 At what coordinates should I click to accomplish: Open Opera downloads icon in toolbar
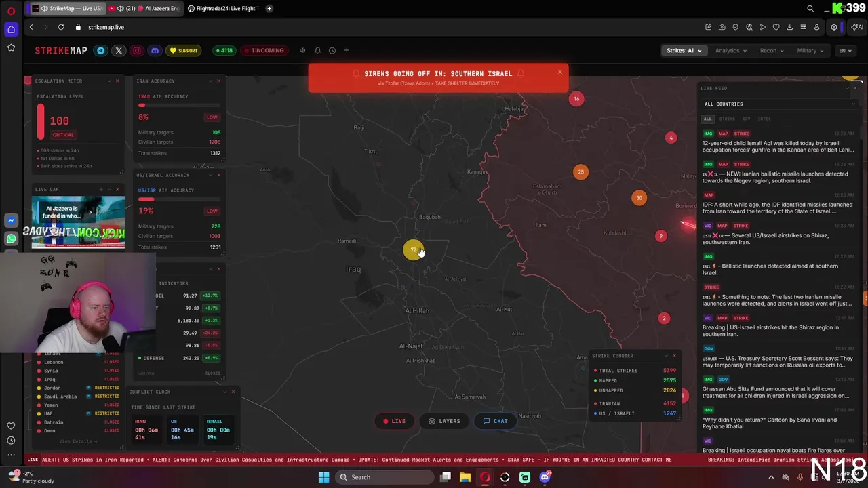[x=789, y=27]
